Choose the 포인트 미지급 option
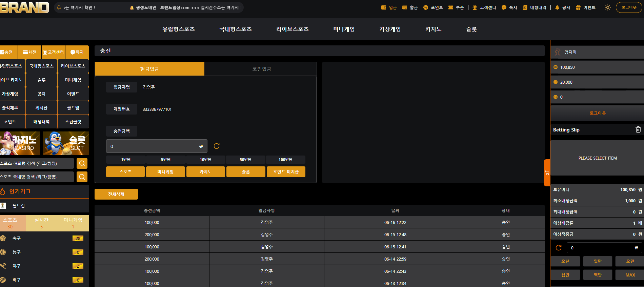The width and height of the screenshot is (644, 287). pyautogui.click(x=286, y=172)
